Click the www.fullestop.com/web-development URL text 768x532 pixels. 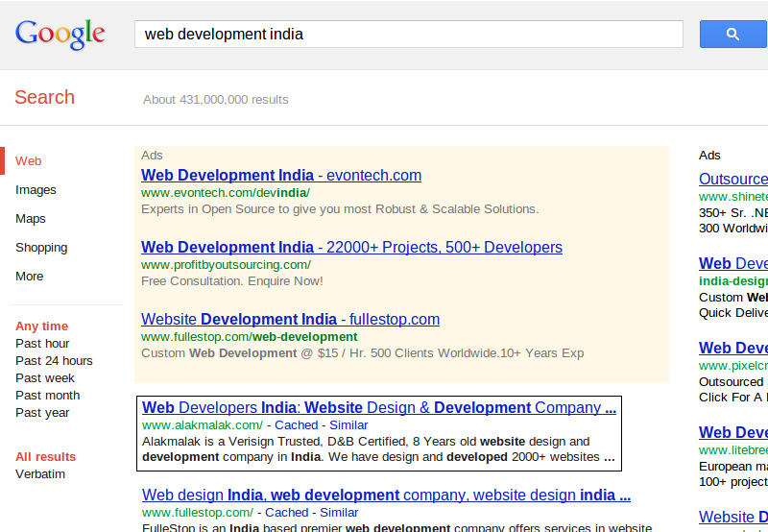(x=250, y=337)
